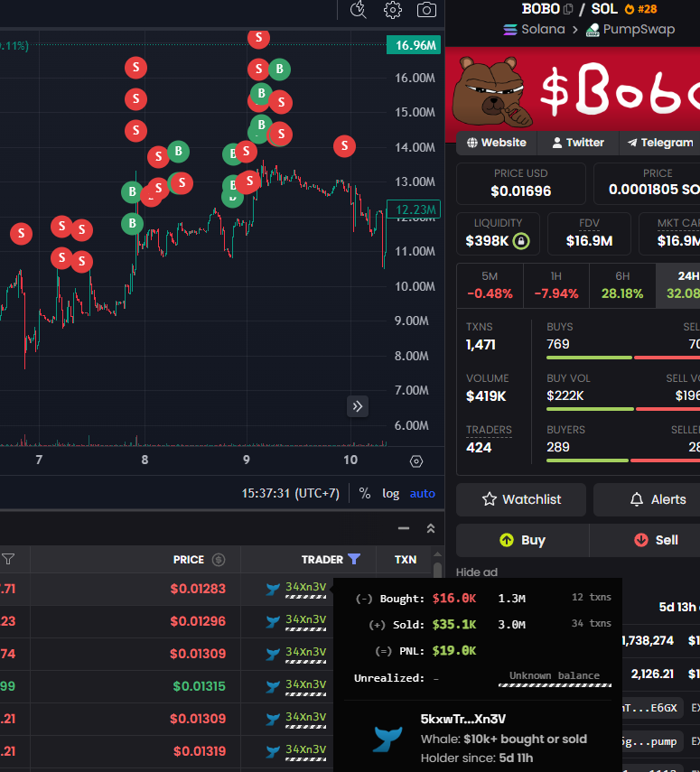Click the buy volume ratio bar

tap(623, 409)
